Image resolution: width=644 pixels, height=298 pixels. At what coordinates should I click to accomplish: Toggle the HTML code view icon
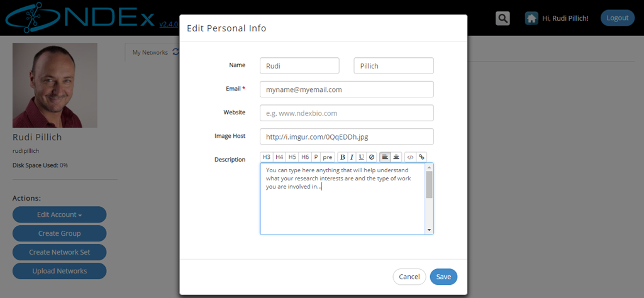(x=410, y=157)
